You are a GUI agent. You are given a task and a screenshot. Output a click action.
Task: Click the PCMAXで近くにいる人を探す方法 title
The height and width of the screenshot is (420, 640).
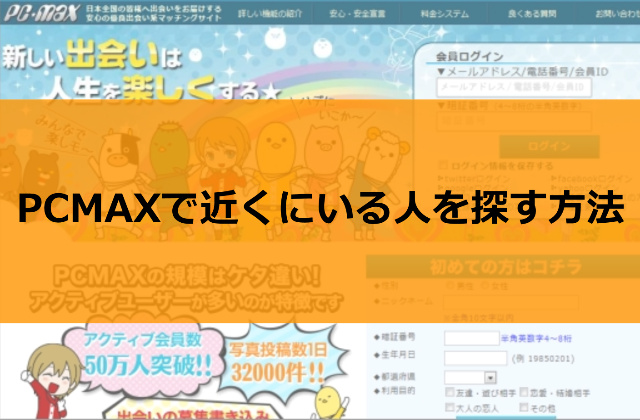(x=321, y=210)
